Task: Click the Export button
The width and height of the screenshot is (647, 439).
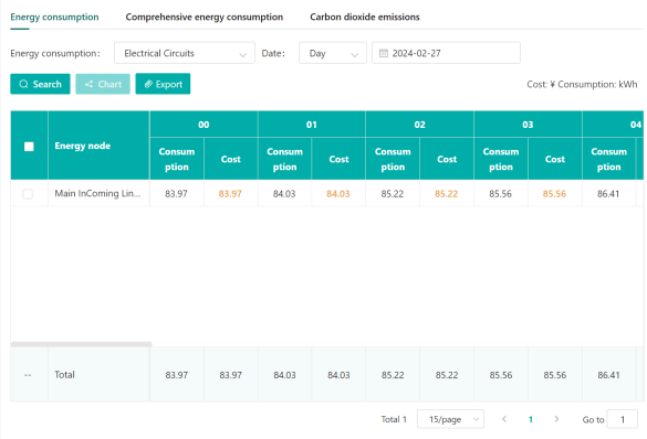Action: pos(162,84)
